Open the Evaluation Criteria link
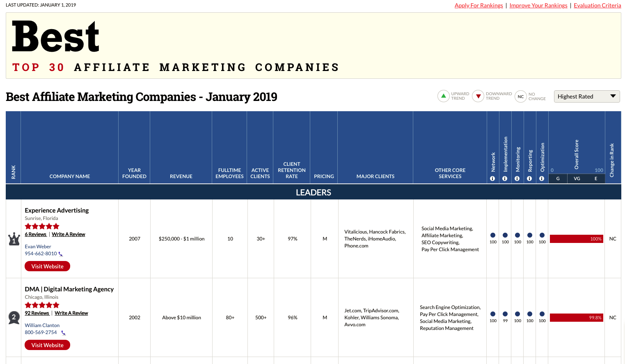625x364 pixels. (x=597, y=5)
